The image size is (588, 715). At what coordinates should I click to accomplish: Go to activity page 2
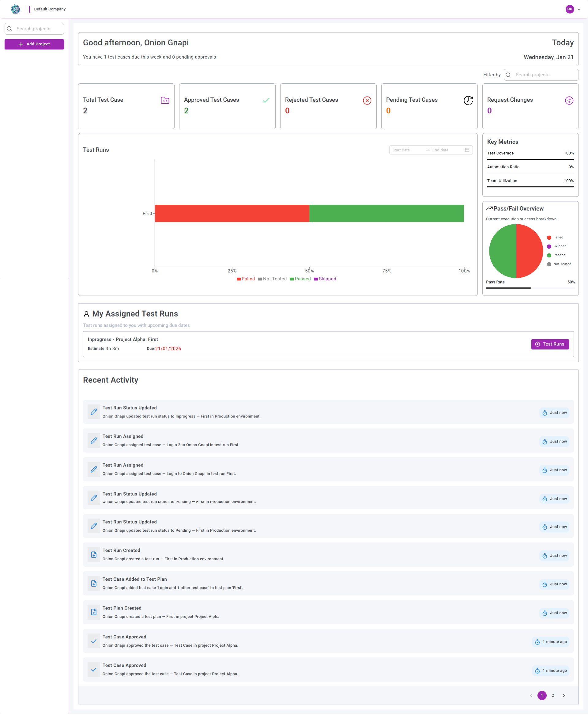(x=553, y=695)
